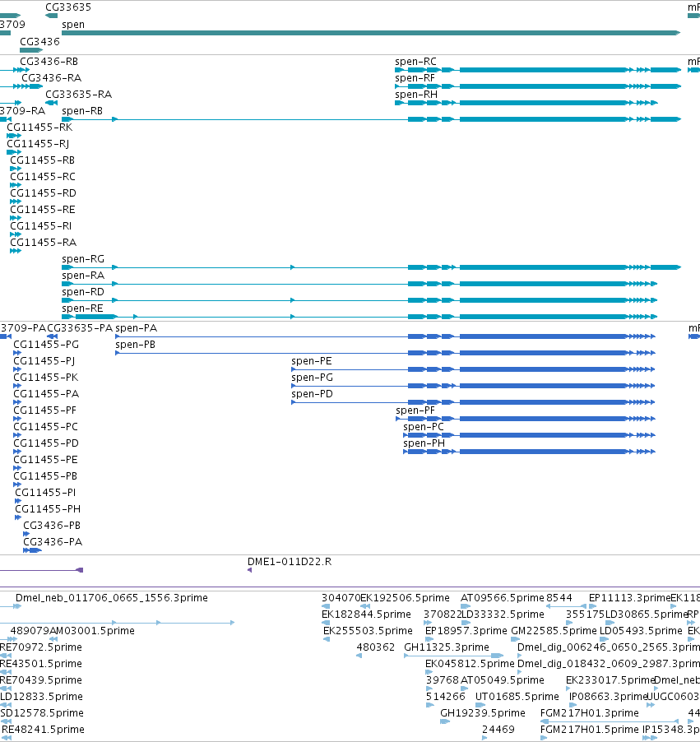The image size is (700, 742).
Task: Select CDS label CG11455-PK
Action: pos(46,377)
